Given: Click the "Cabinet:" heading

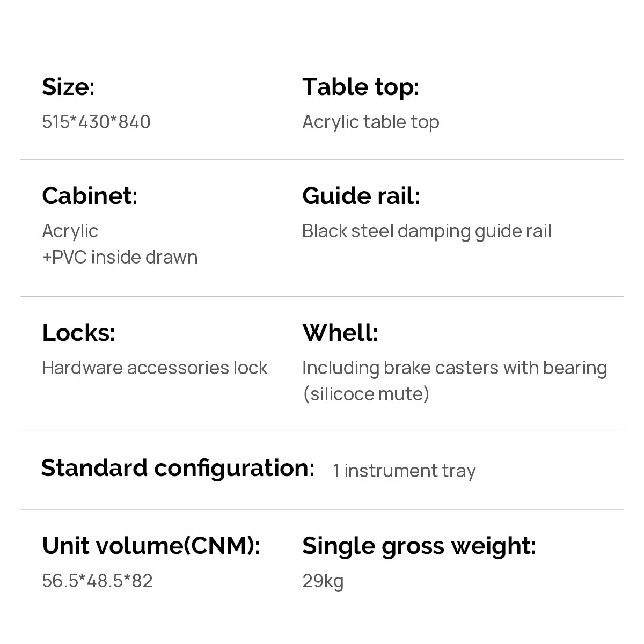Looking at the screenshot, I should coord(90,196).
